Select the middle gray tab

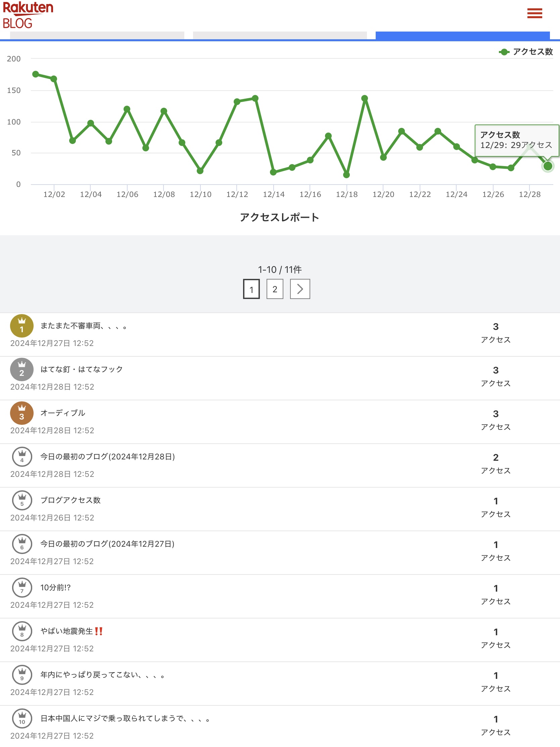coord(280,36)
